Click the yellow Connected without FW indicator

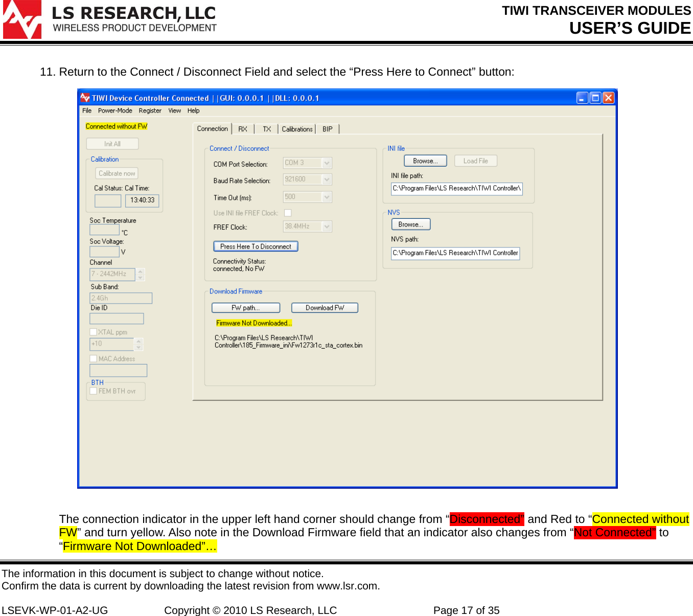117,126
